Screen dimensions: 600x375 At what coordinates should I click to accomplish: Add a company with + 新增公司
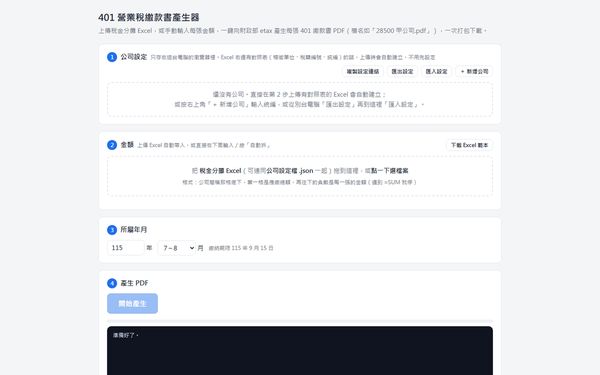pos(474,72)
